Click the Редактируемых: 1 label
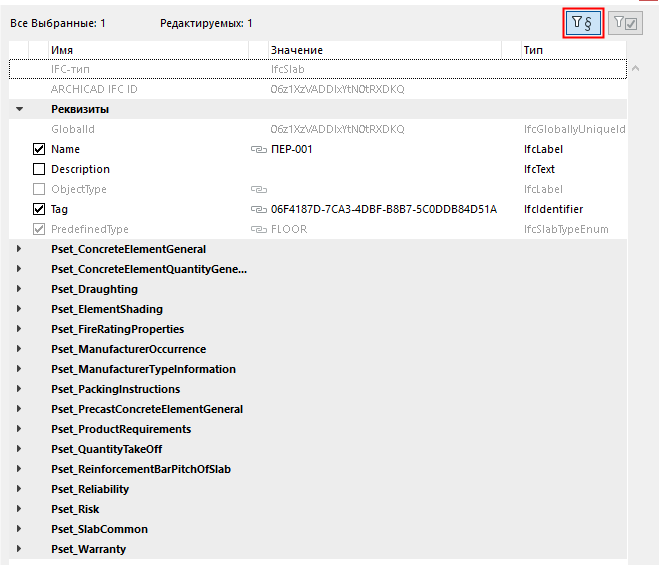659x565 pixels. 206,23
